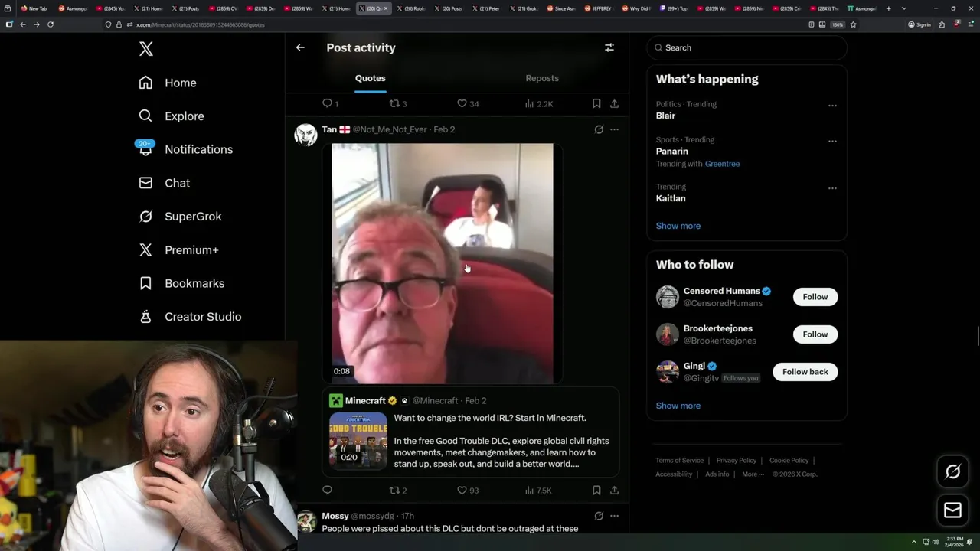Open a new browser tab with plus
The height and width of the screenshot is (551, 980).
point(888,8)
